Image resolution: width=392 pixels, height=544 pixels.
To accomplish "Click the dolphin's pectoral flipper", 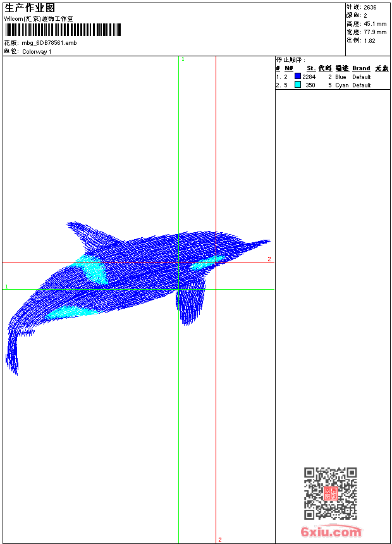I will coord(190,300).
